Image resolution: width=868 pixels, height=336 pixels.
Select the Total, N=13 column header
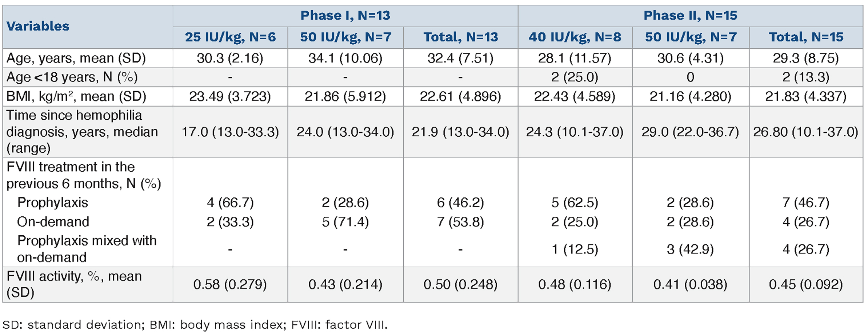(460, 37)
